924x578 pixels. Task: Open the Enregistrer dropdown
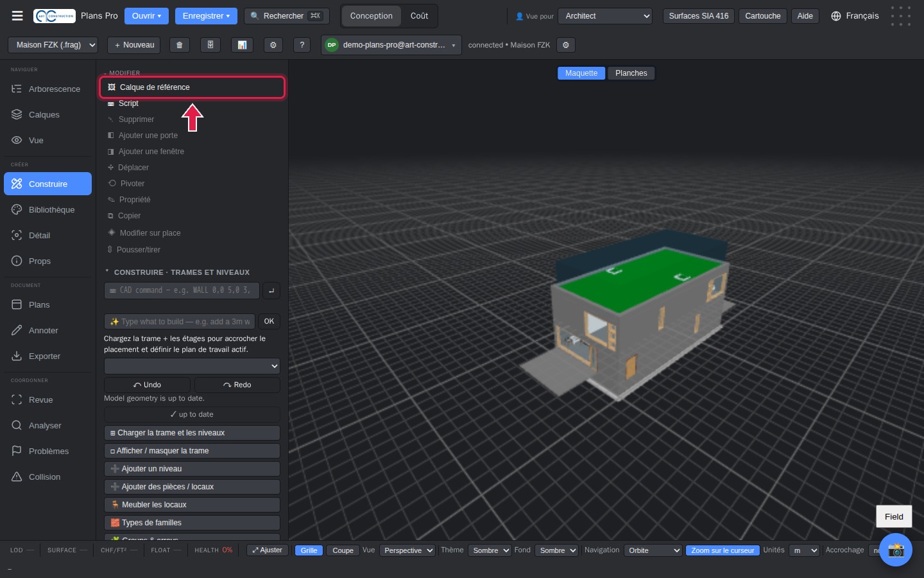point(206,16)
